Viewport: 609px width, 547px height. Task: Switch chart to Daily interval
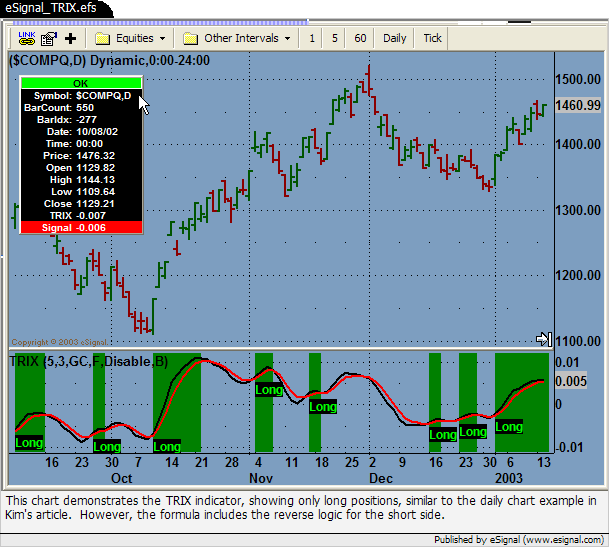pyautogui.click(x=395, y=38)
